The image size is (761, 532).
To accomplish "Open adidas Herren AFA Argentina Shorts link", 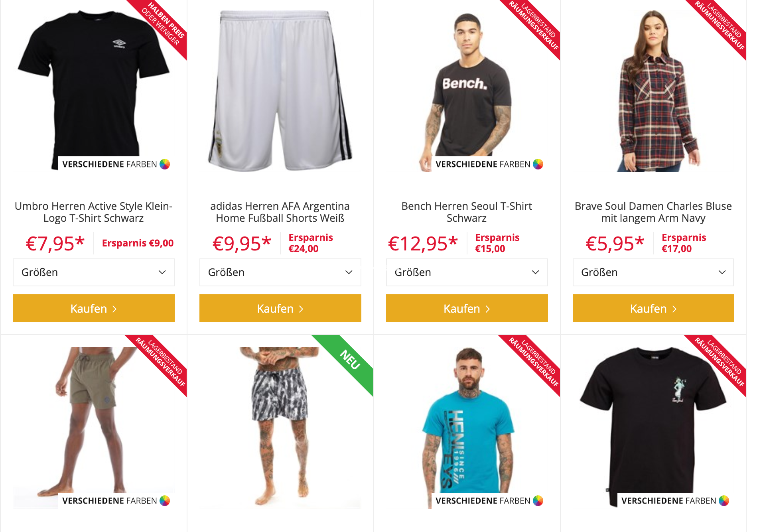I will click(280, 212).
